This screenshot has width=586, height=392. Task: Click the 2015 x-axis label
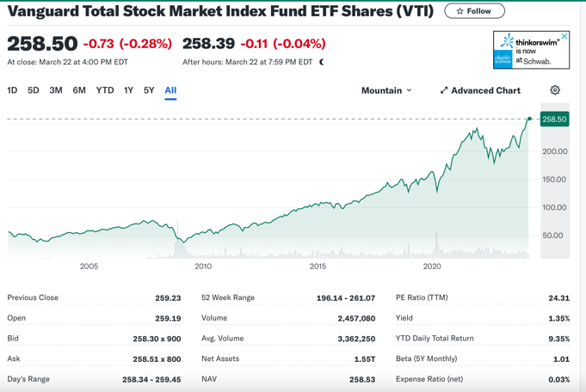coord(318,266)
